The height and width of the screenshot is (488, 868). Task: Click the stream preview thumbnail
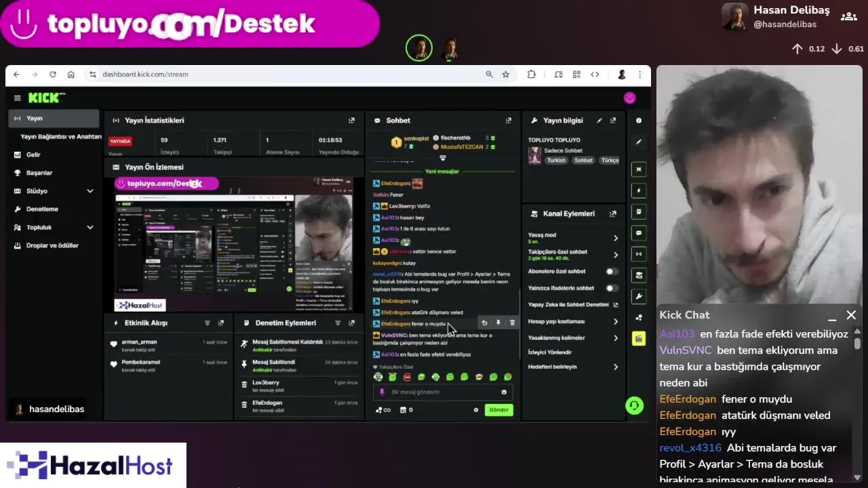click(x=234, y=244)
